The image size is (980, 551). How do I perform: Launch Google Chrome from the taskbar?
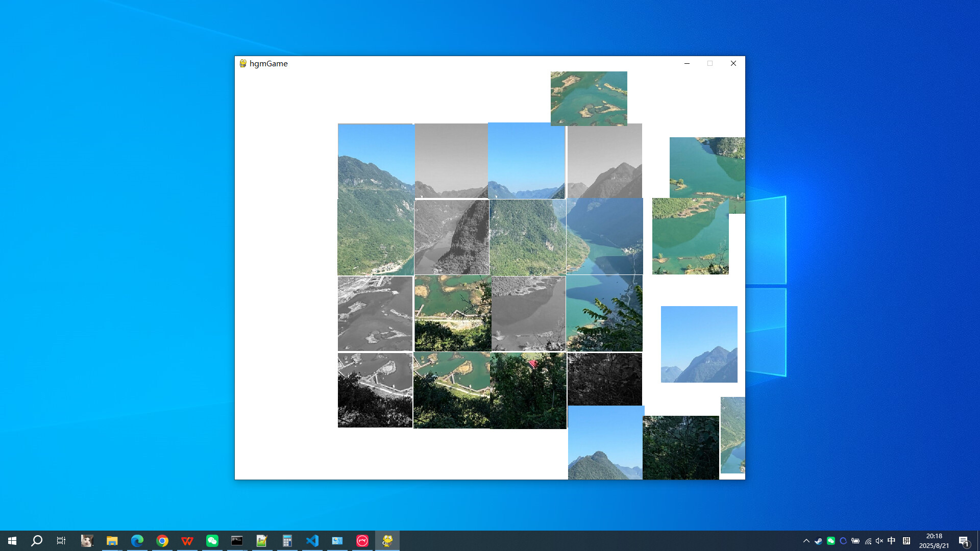click(x=162, y=540)
